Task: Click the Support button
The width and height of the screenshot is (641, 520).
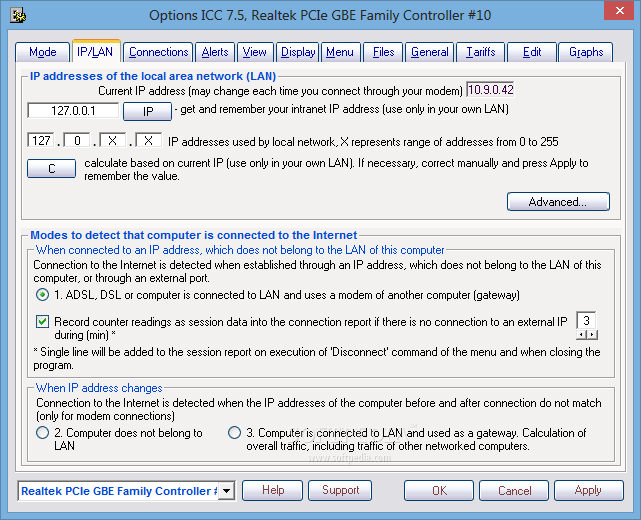Action: coord(340,490)
